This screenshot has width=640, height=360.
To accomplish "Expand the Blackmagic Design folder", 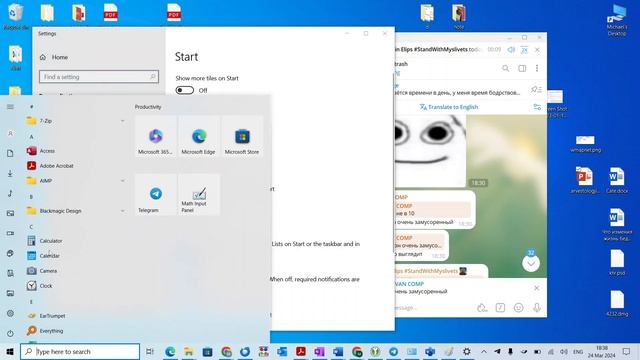I will [76, 211].
